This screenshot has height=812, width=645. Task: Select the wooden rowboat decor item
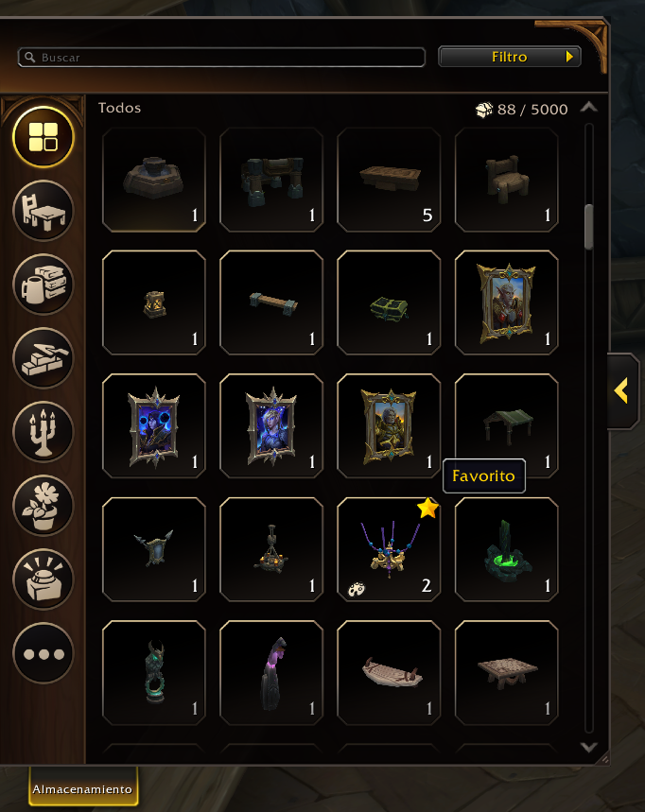tap(389, 673)
